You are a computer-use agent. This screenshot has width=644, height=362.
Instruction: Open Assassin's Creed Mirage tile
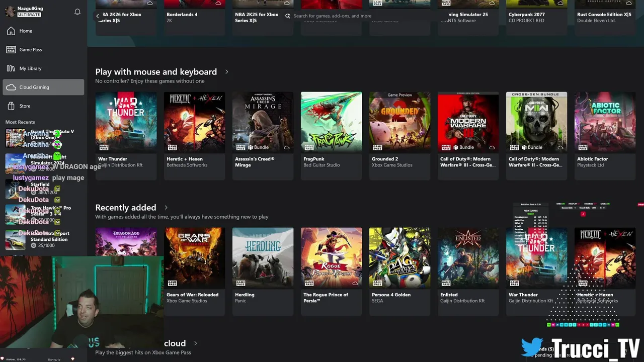click(x=263, y=136)
